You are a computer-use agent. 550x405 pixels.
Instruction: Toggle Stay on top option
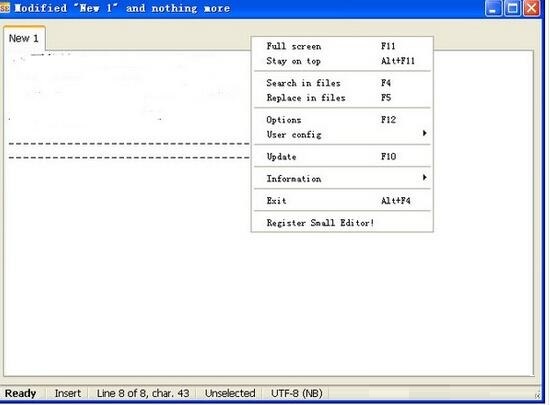click(x=342, y=61)
